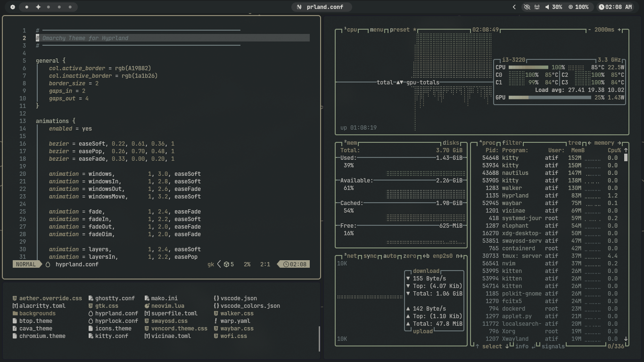Click the speaker volume 30% indicator

tap(553, 7)
